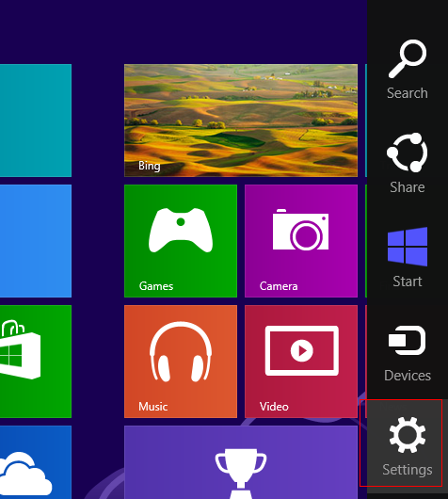448x499 pixels.
Task: Open the Bing landscape photo tile
Action: [241, 121]
